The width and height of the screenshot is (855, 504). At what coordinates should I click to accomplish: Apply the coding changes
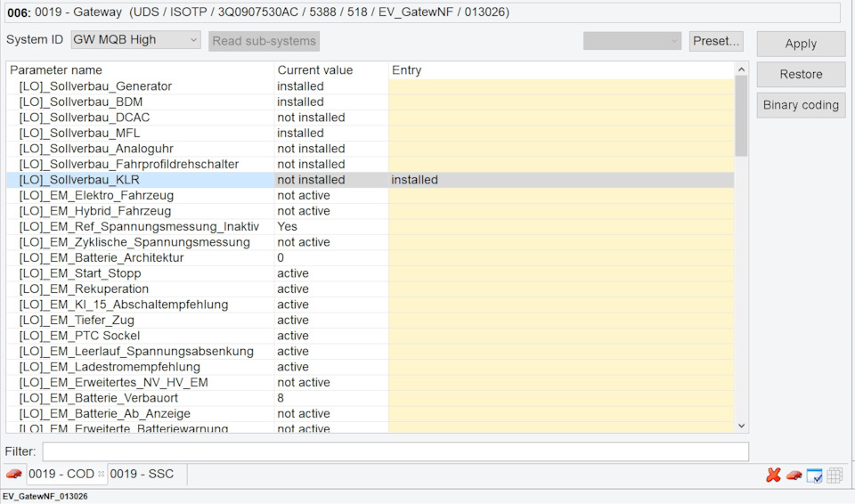click(x=801, y=44)
